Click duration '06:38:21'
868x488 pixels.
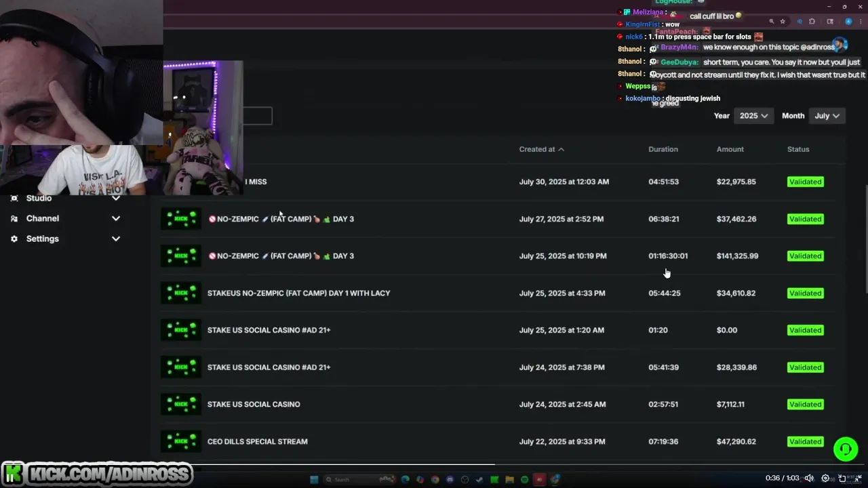(663, 219)
